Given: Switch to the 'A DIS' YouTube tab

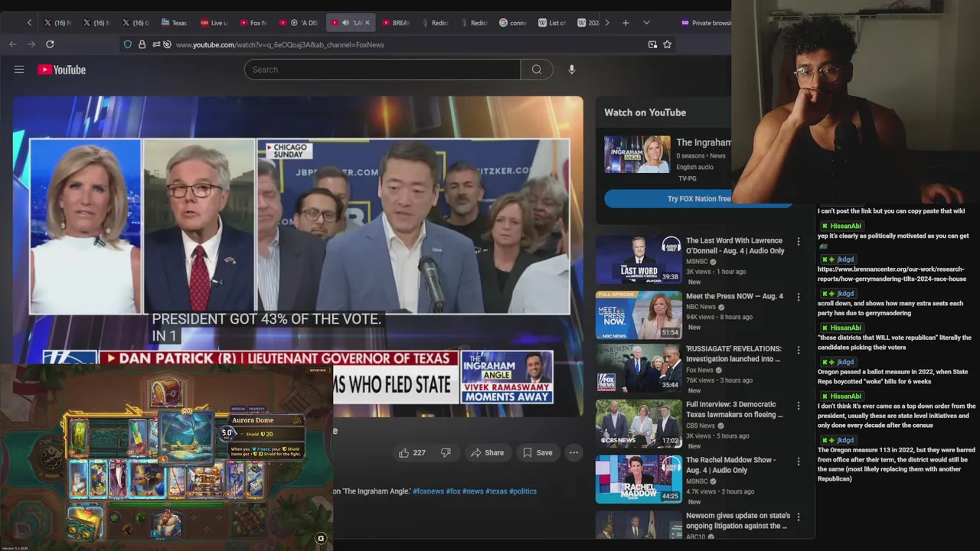Looking at the screenshot, I should pyautogui.click(x=299, y=23).
